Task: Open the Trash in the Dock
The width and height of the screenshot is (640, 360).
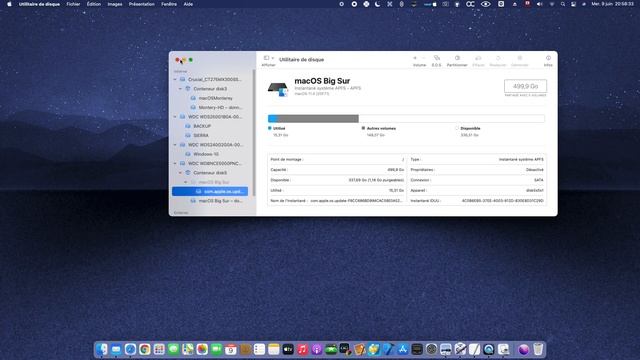Action: (538, 349)
